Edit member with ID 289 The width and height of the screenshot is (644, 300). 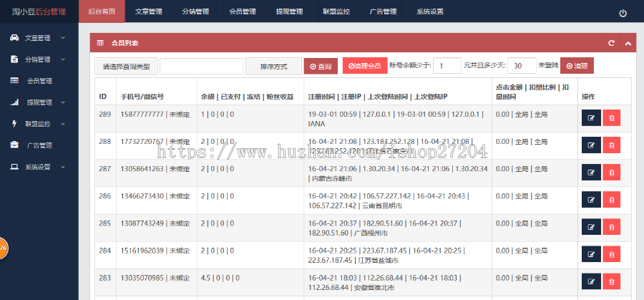pos(591,118)
